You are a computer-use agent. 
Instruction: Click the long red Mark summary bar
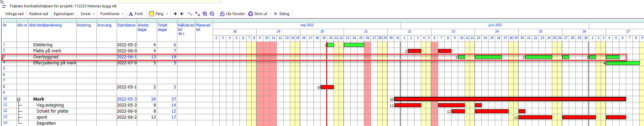click(510, 99)
